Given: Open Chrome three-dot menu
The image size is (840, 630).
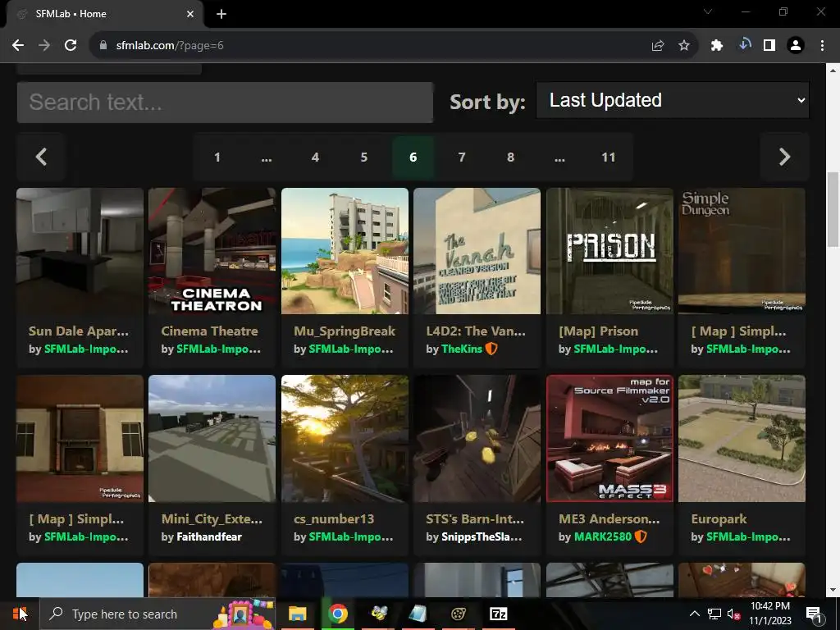Looking at the screenshot, I should [822, 46].
